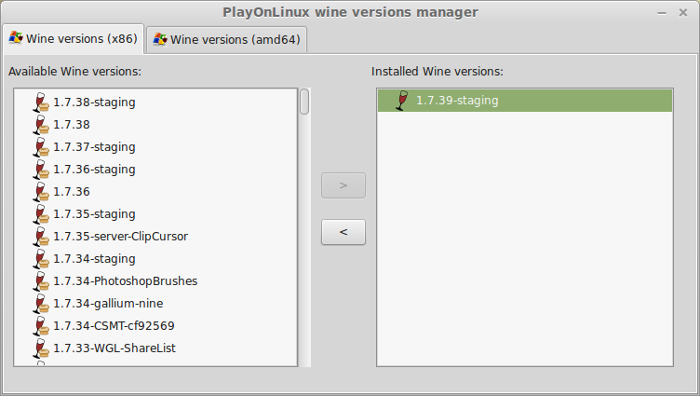The height and width of the screenshot is (396, 700).
Task: Click wine icon next to 1.7.38
Action: [41, 125]
